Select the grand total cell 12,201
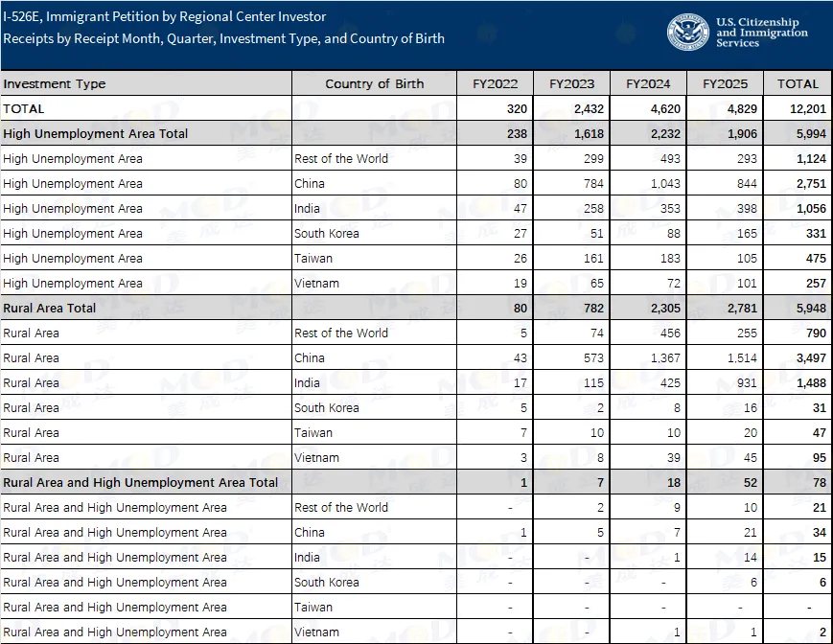Viewport: 833px width, 644px height. click(x=798, y=109)
